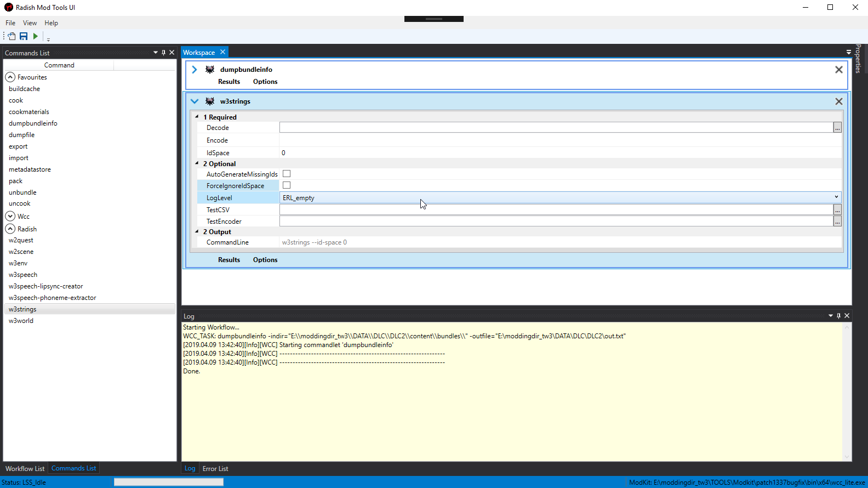
Task: Select the w3speech-phoneme-extractor command
Action: pos(52,298)
